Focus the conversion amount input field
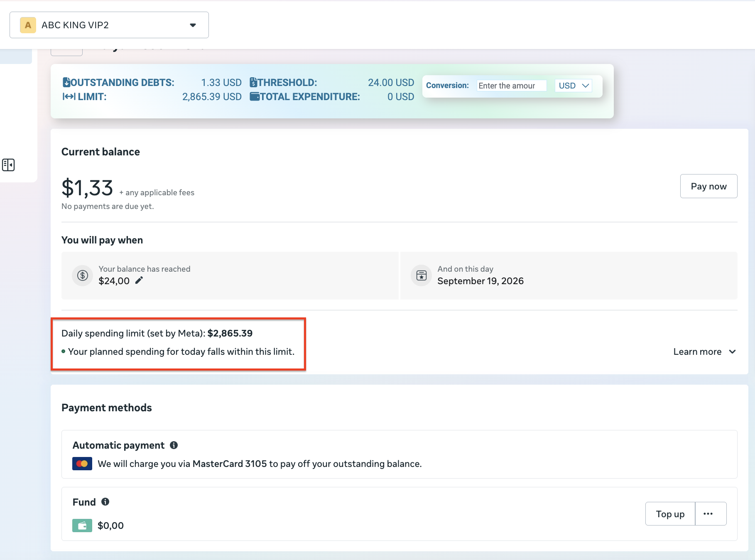This screenshot has width=755, height=560. tap(511, 86)
